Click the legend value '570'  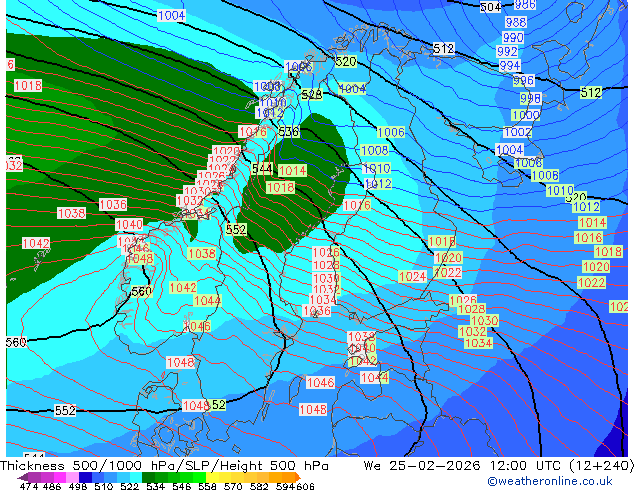tap(232, 486)
